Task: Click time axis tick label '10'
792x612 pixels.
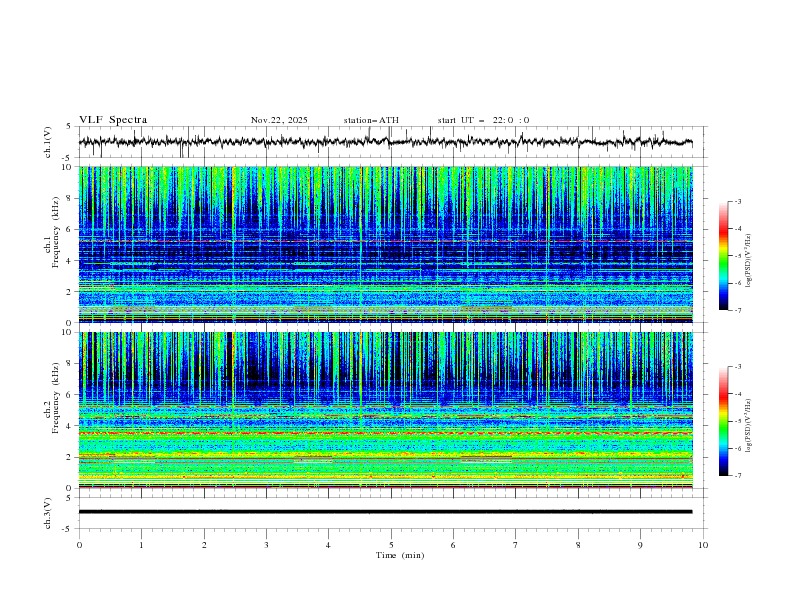Action: click(703, 545)
